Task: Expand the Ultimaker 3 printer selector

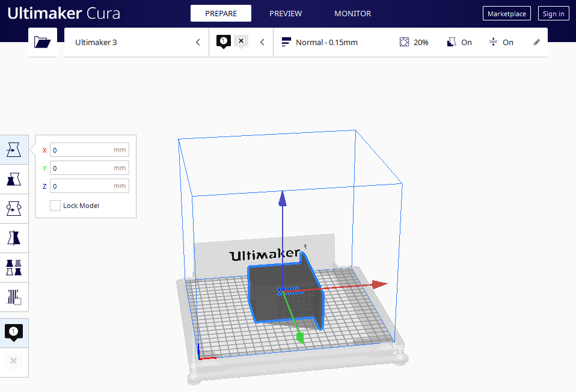Action: pos(136,42)
